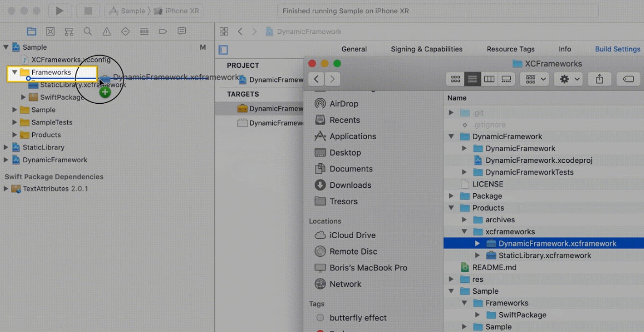Expand the TextAttributes 2.0.1 package
This screenshot has width=644, height=332.
(x=6, y=189)
